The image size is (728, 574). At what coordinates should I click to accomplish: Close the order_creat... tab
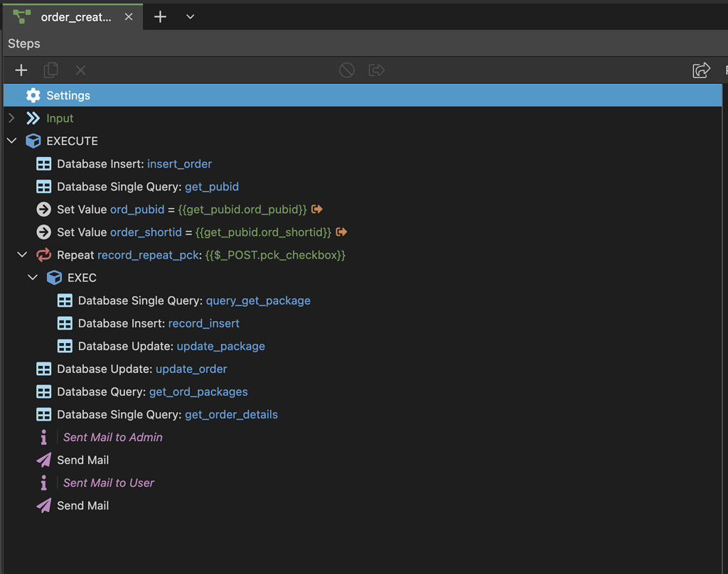click(x=129, y=17)
